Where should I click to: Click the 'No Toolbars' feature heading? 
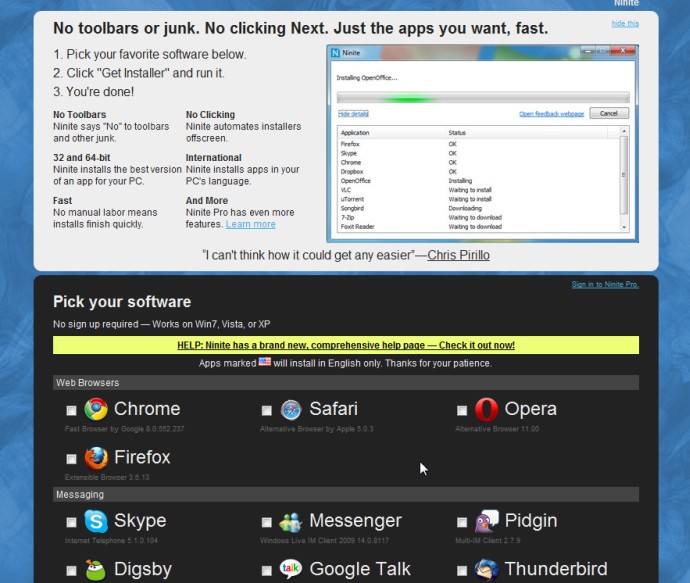80,114
